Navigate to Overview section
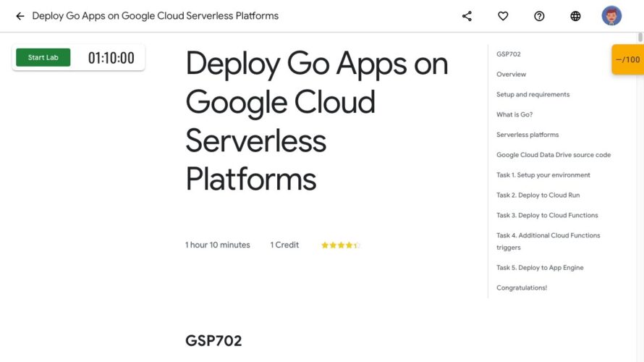Screen dimensions: 644x362 [x=511, y=75]
